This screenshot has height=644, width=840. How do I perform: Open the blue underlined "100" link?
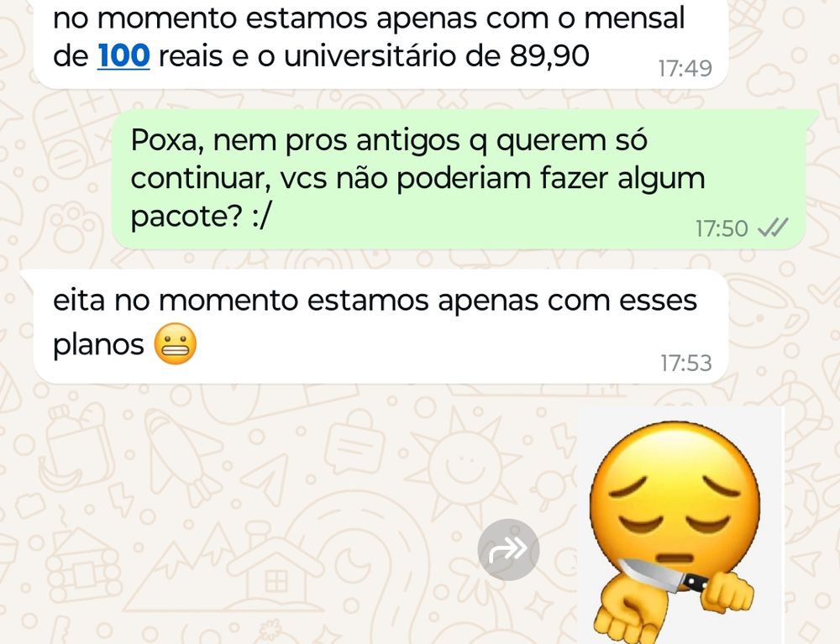point(123,55)
